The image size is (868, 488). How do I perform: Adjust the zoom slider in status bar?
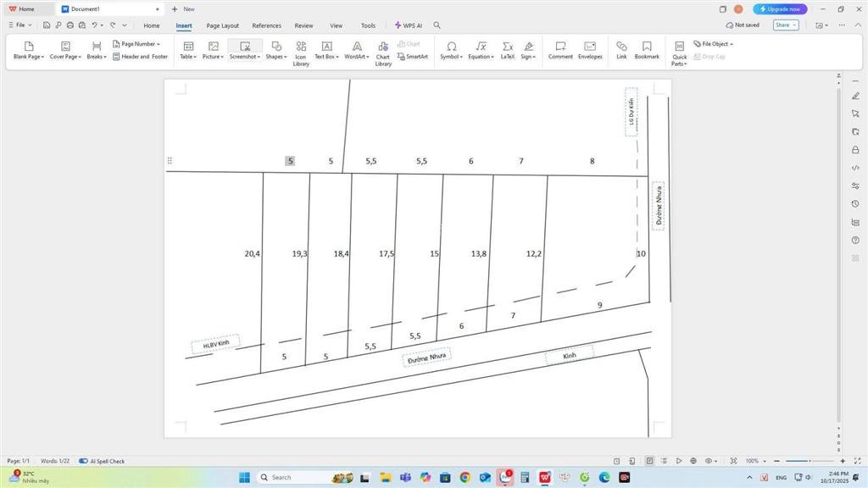coord(810,461)
